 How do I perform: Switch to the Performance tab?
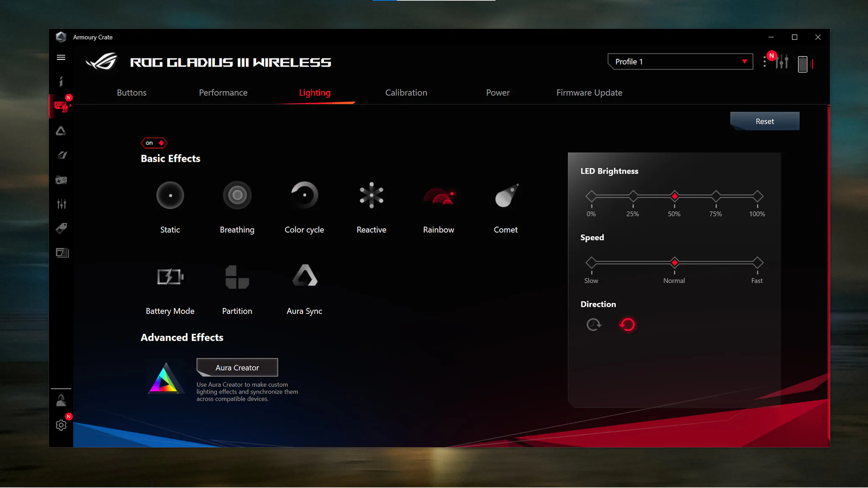tap(223, 92)
